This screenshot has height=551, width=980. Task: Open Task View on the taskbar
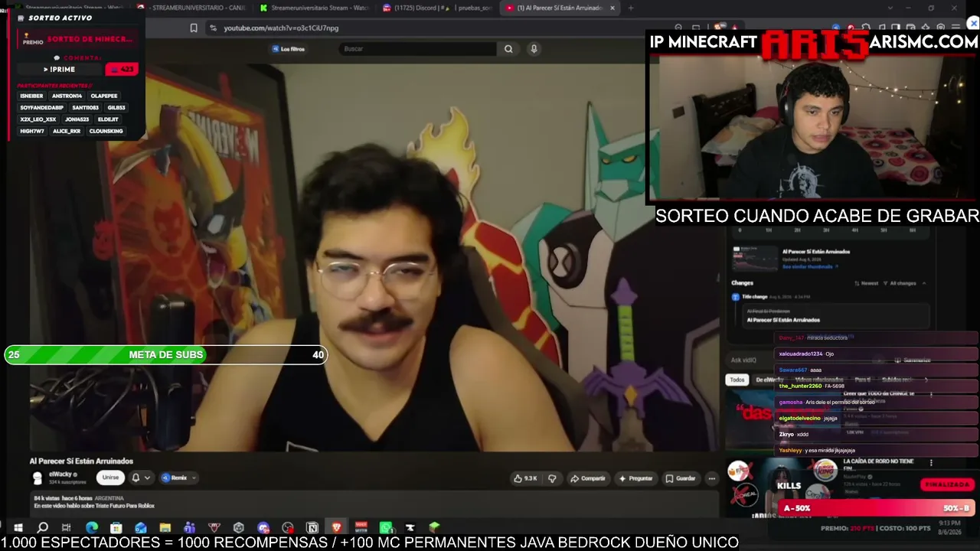pyautogui.click(x=67, y=527)
